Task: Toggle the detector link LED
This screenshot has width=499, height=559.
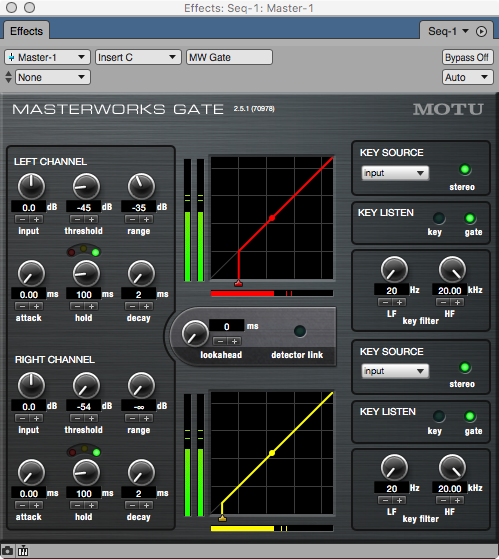Action: tap(300, 331)
